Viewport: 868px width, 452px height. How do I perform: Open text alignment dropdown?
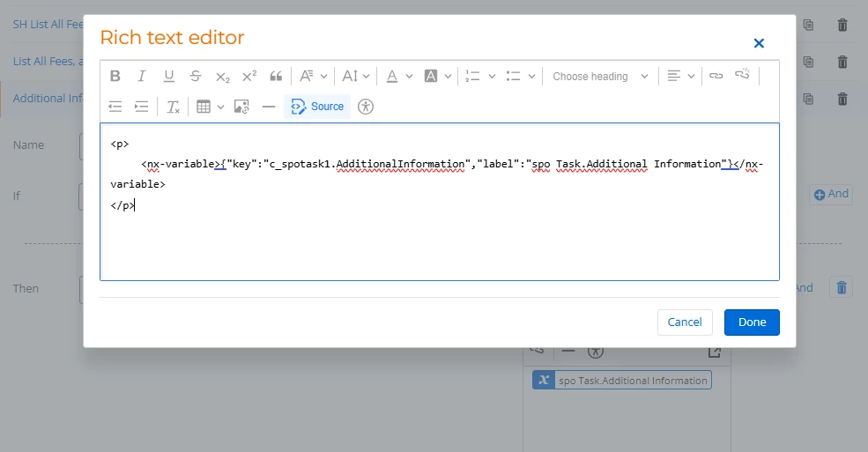tap(680, 77)
